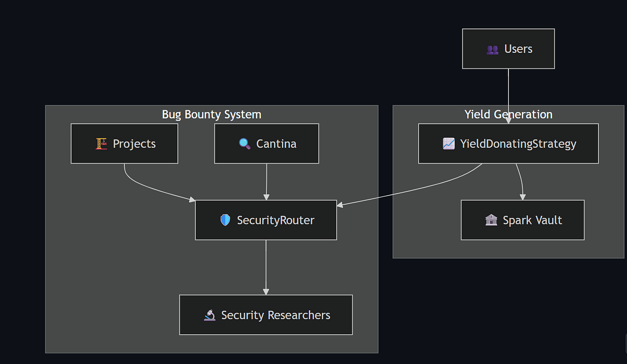Click the blue shield icon in SecurityRouter
Screen dimensions: 627x364
pyautogui.click(x=225, y=220)
